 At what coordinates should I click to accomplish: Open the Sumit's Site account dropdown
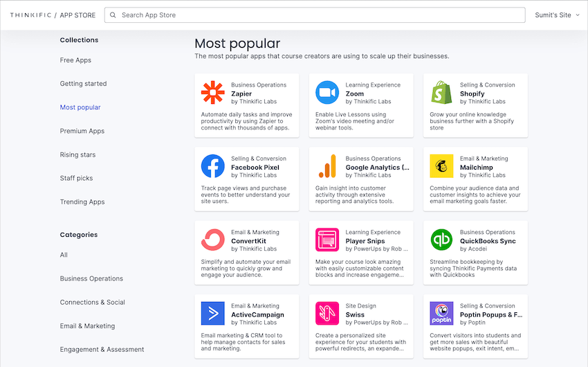pos(558,15)
